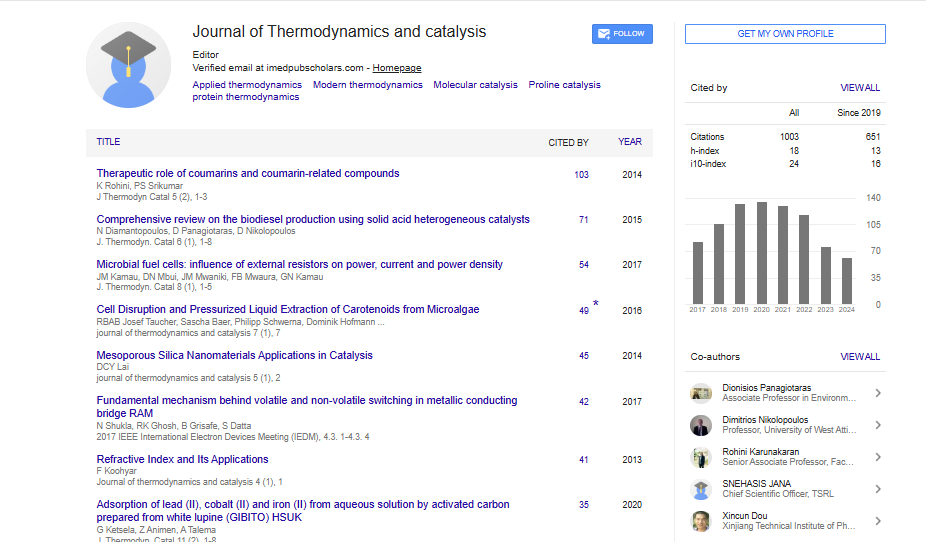Expand Dionisios Panagiotaras co-author chevron

877,393
